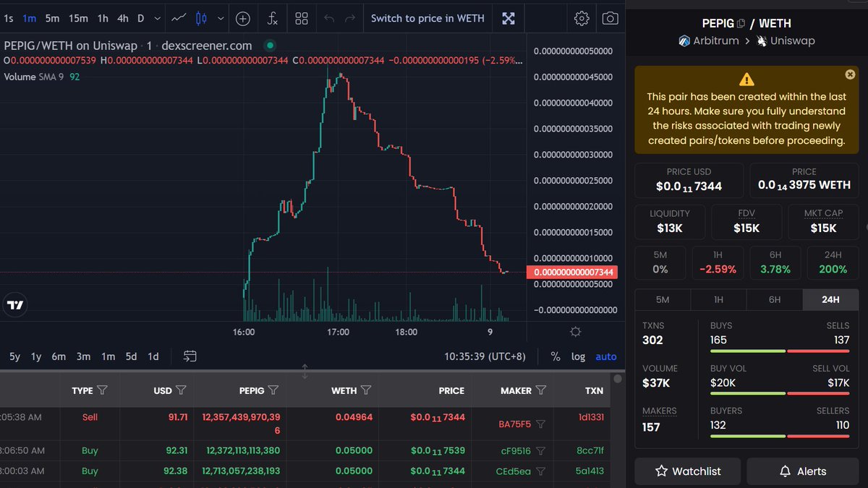Undo the last chart action

[x=329, y=18]
